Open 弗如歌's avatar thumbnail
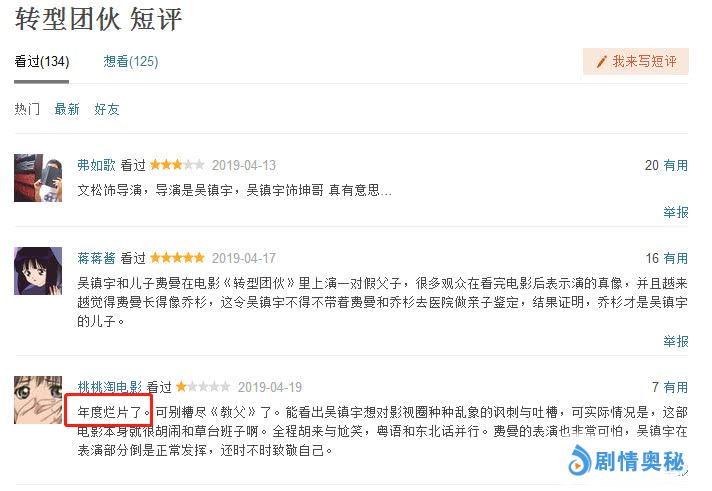 point(38,178)
